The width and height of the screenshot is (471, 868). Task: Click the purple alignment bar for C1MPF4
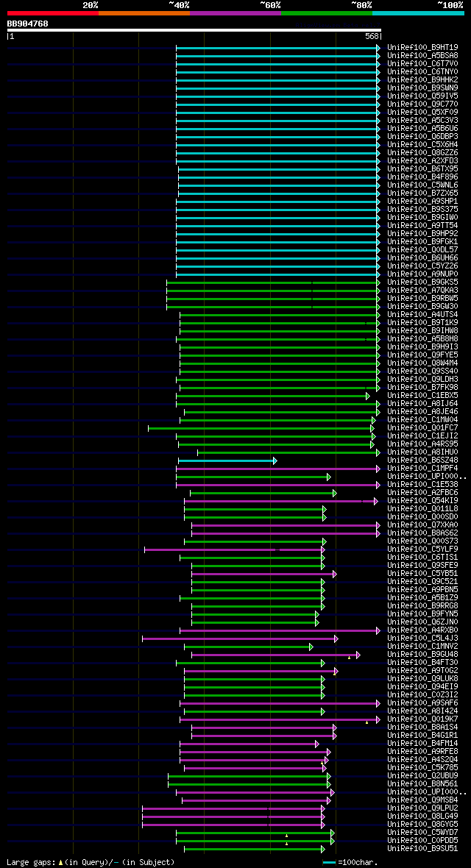(278, 469)
